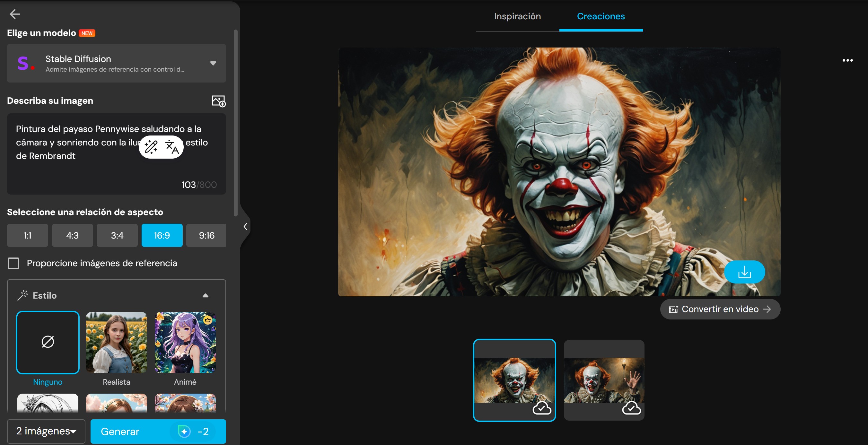Collapse the Estilo section
The width and height of the screenshot is (868, 445).
pos(205,295)
